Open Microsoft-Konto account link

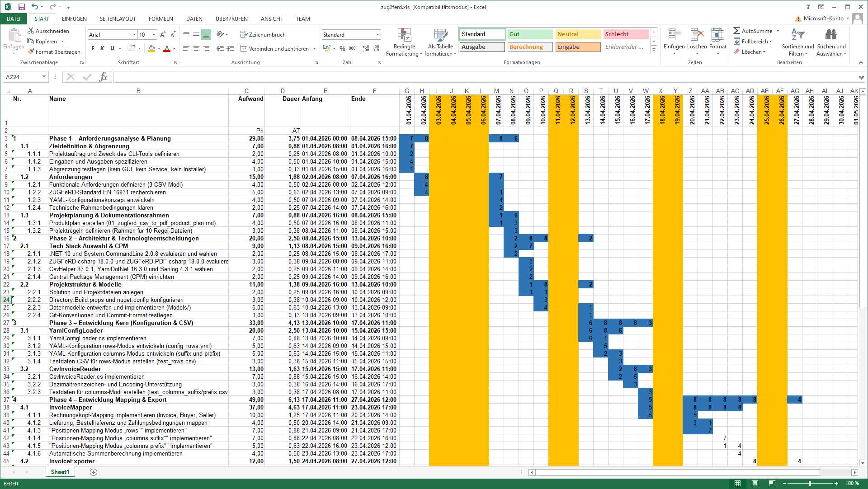[x=823, y=19]
